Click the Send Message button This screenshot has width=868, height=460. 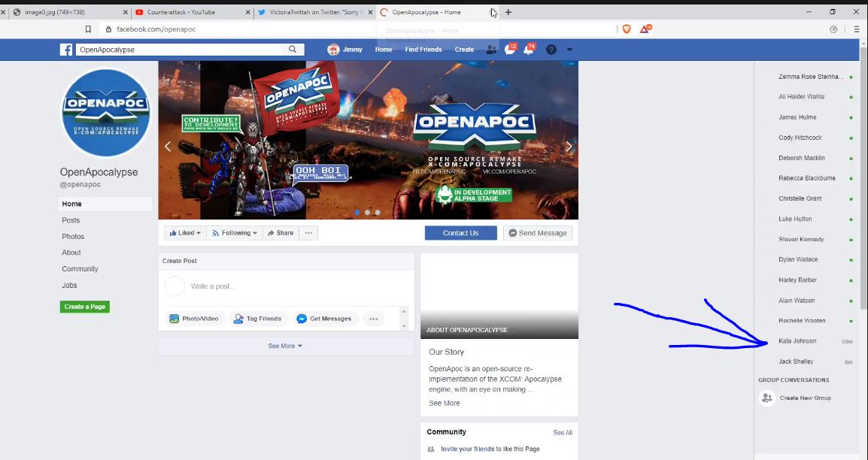(538, 233)
